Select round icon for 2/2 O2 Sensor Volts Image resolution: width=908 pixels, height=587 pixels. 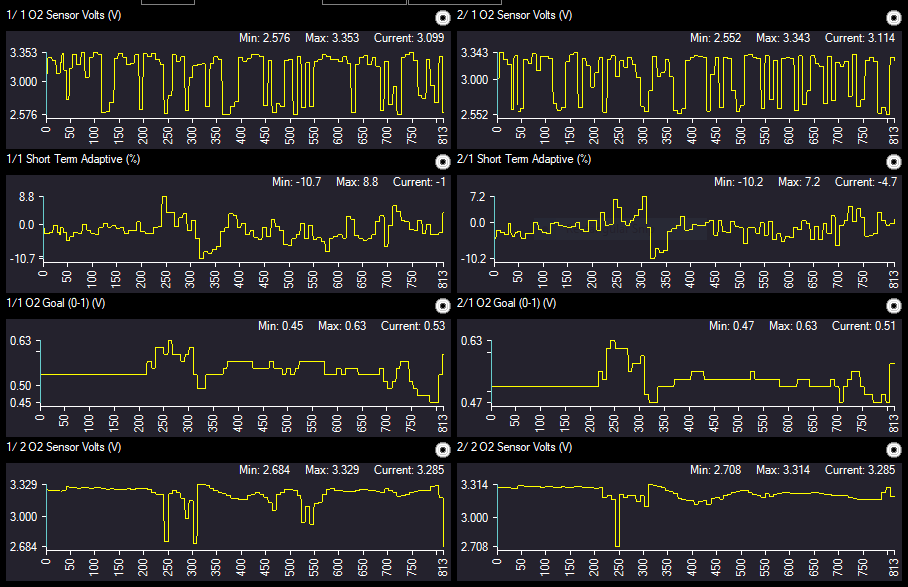point(893,449)
